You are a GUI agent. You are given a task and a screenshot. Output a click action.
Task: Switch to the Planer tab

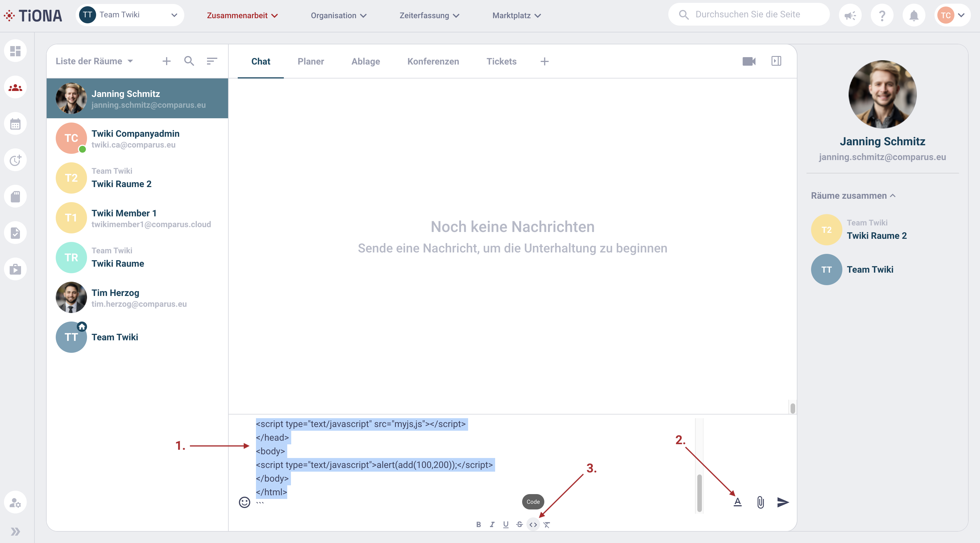pyautogui.click(x=311, y=61)
